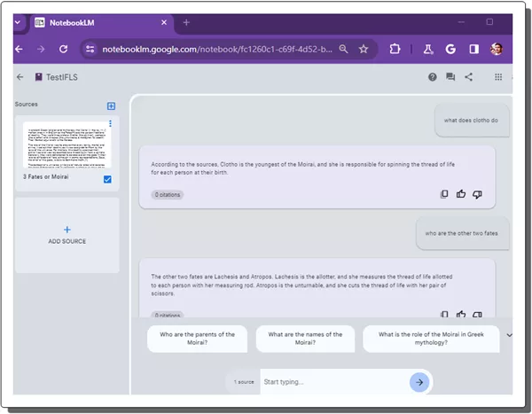Select the NotebookLM browser tab
This screenshot has width=532, height=414.
point(102,23)
